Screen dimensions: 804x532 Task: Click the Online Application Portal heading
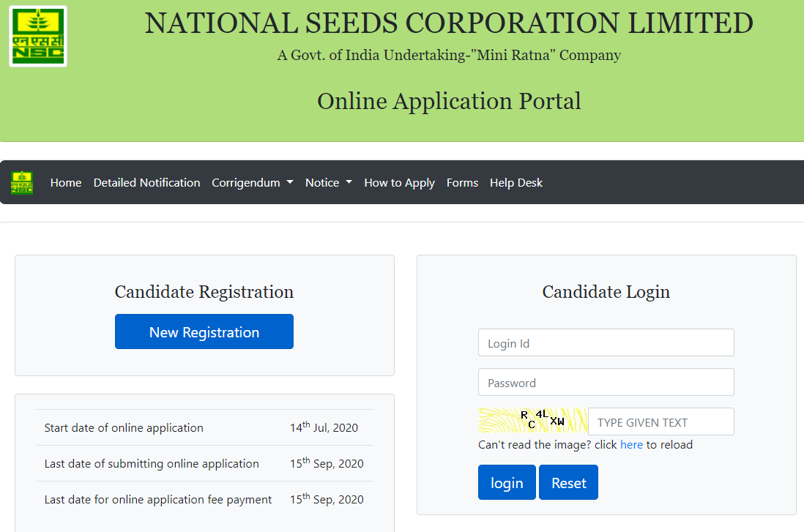[449, 101]
